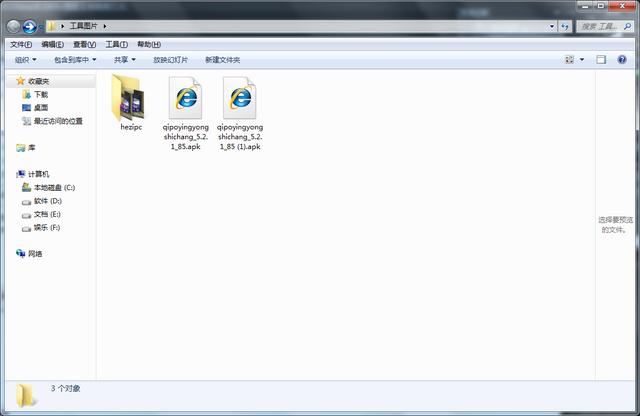This screenshot has height=416, width=640.
Task: Click 放映幻灯片 slideshow button
Action: tap(170, 60)
